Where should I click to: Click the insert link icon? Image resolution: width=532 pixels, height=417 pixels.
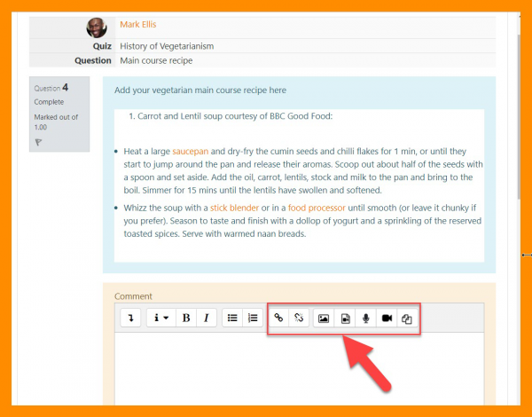pos(279,318)
